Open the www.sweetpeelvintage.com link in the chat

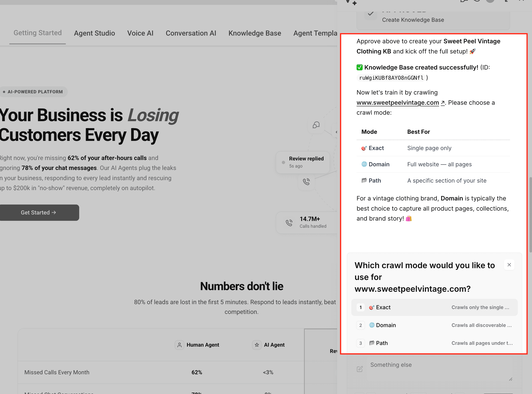pyautogui.click(x=397, y=102)
